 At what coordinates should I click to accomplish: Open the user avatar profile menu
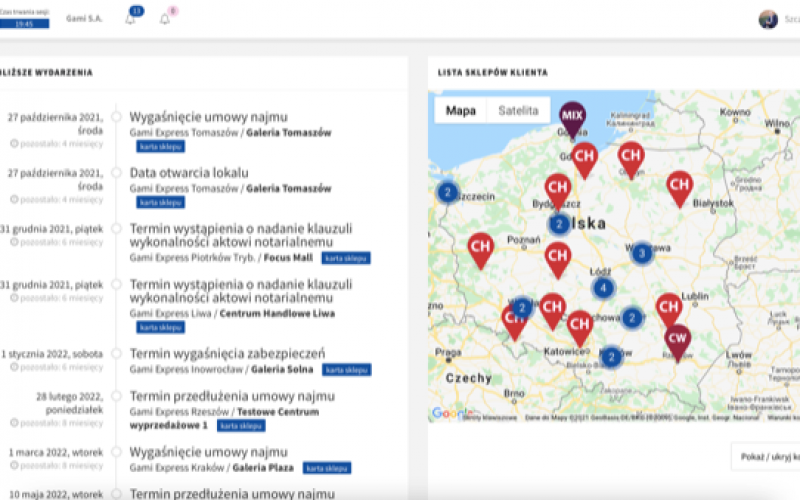click(768, 19)
